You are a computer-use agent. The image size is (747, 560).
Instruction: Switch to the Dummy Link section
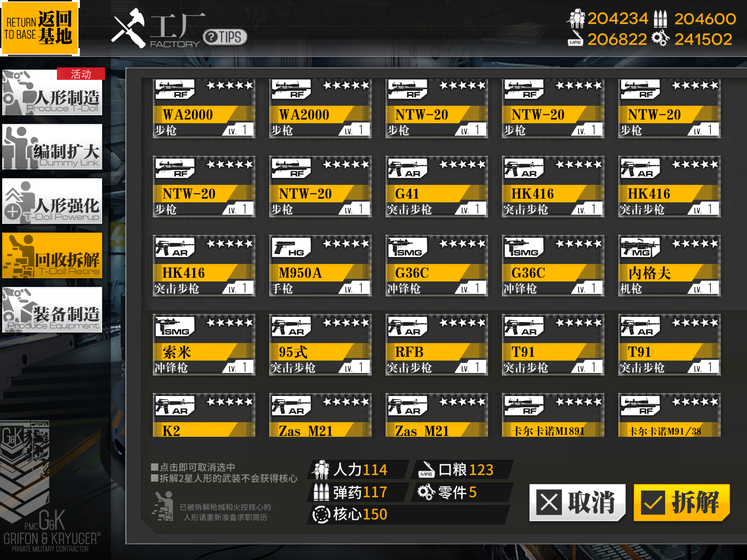coord(52,147)
